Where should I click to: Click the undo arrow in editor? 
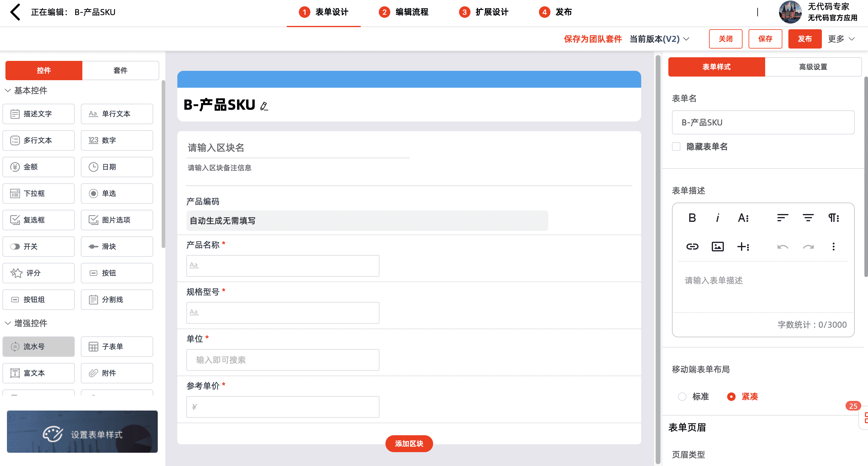782,247
